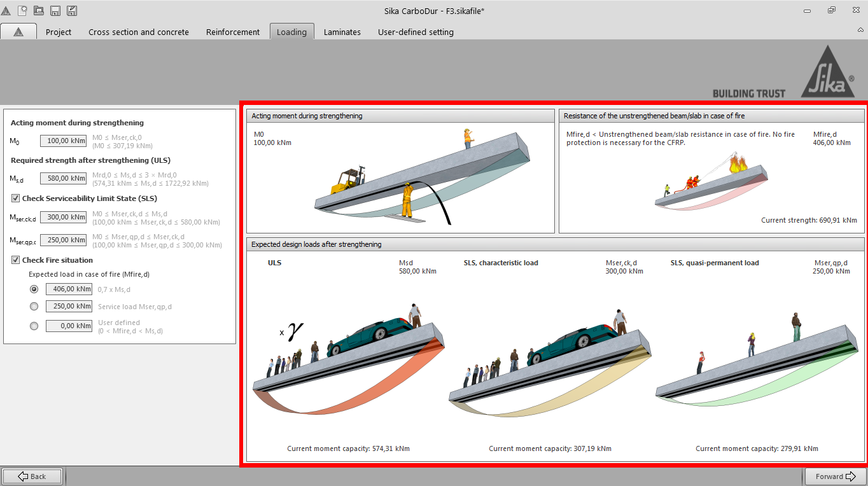Click the Forward button

click(836, 476)
